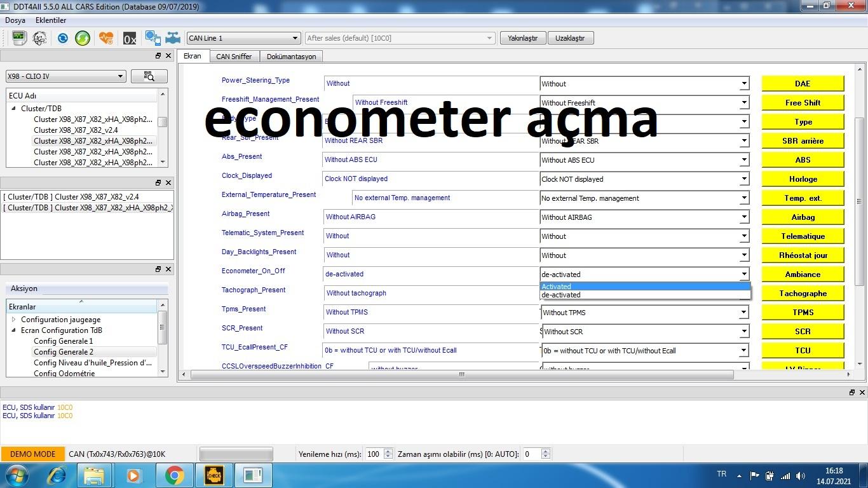Click the blue valve toolbar icon
The image size is (868, 488).
173,38
